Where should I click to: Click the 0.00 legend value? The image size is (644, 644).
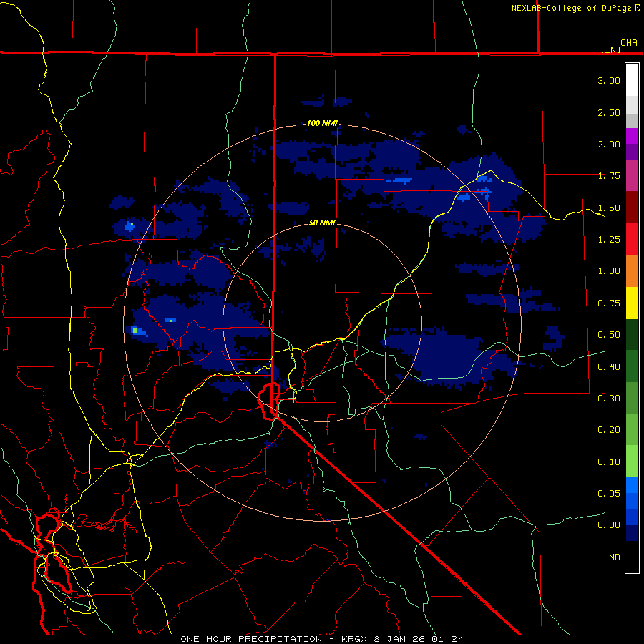pos(609,525)
